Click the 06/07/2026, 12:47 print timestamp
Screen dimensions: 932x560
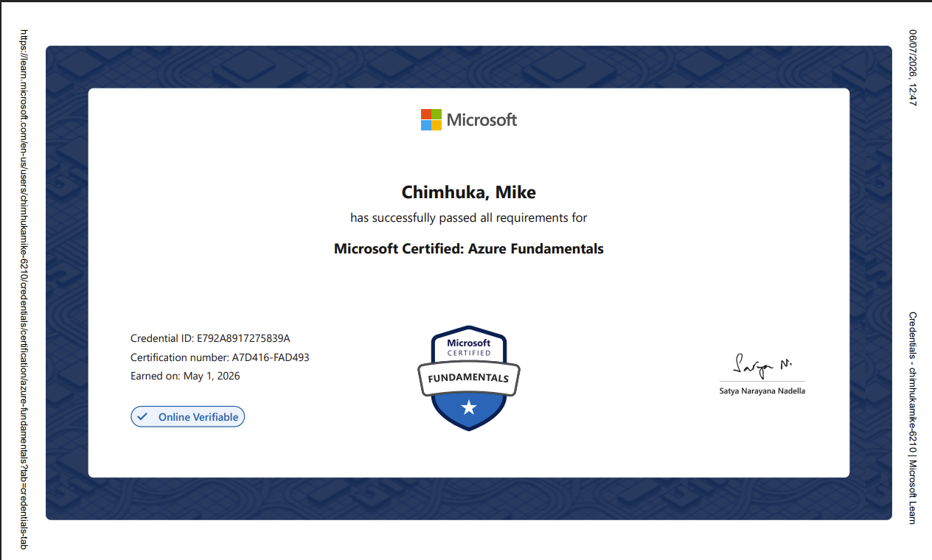click(913, 68)
